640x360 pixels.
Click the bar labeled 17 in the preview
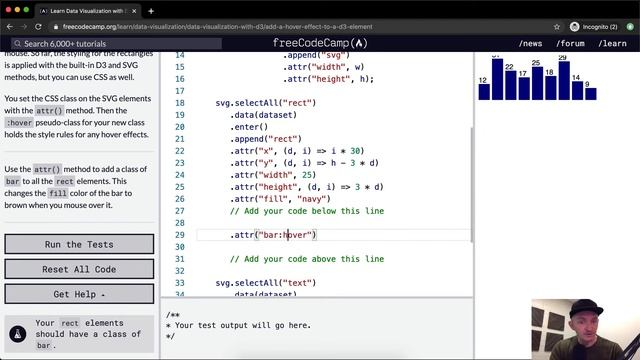(524, 89)
